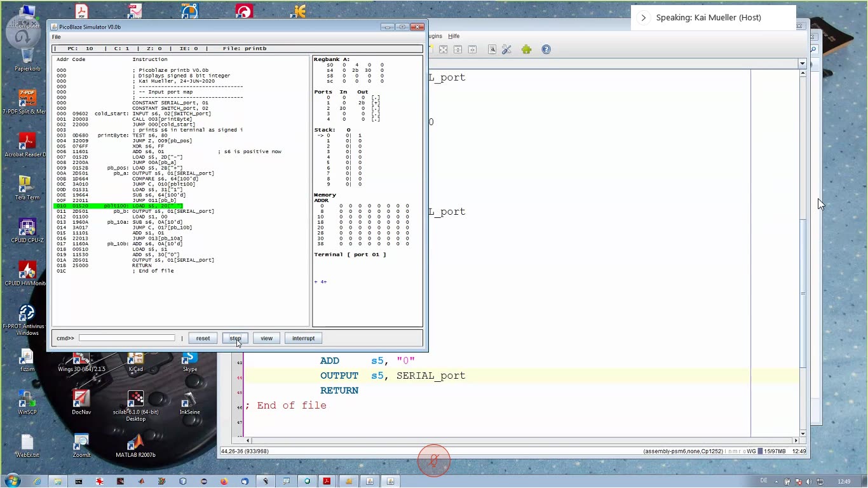Select the CPUID HWMonitor desktop icon

point(26,273)
